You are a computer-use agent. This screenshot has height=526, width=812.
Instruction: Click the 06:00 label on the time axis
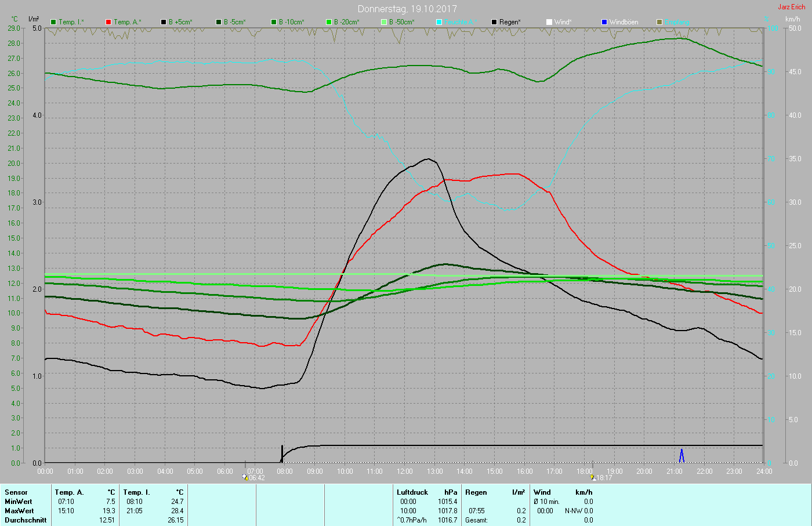[x=225, y=471]
